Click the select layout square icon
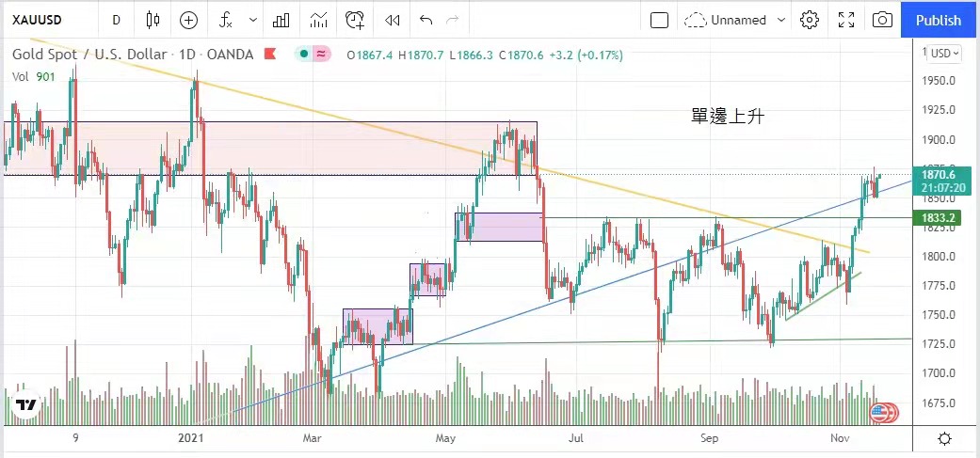 click(x=659, y=20)
